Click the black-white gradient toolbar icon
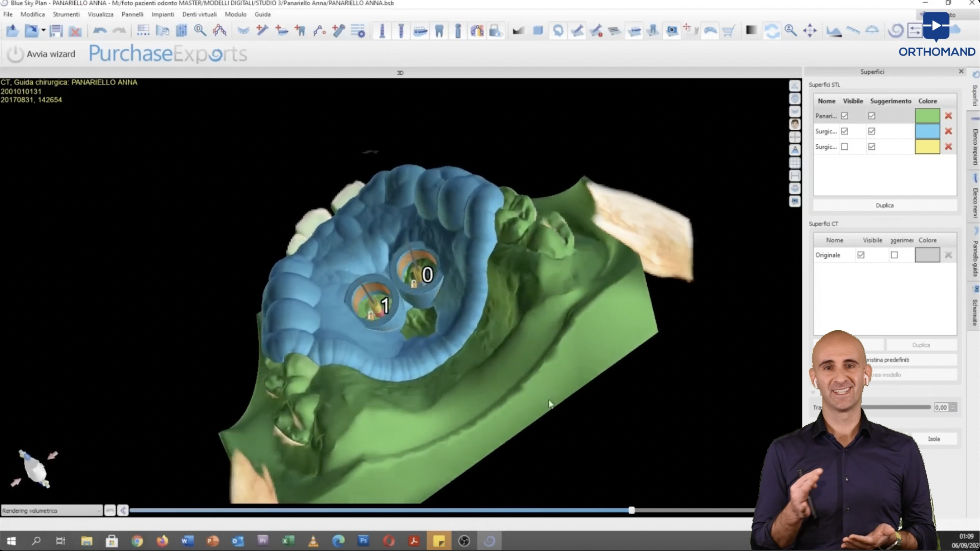This screenshot has width=980, height=551. [x=751, y=31]
